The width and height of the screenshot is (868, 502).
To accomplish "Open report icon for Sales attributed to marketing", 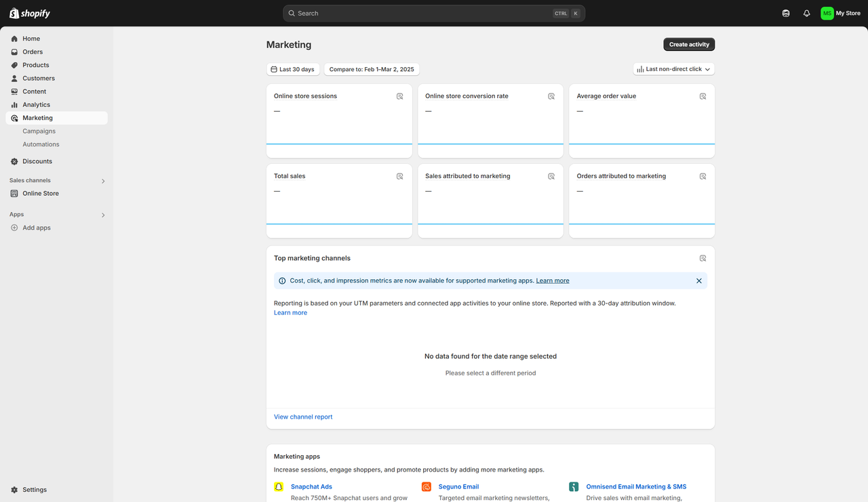I will (551, 176).
